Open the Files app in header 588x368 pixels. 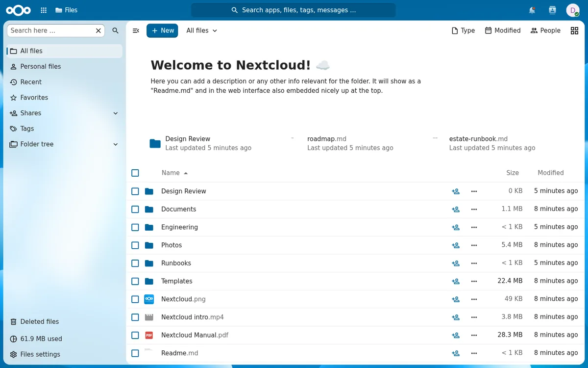pyautogui.click(x=66, y=10)
